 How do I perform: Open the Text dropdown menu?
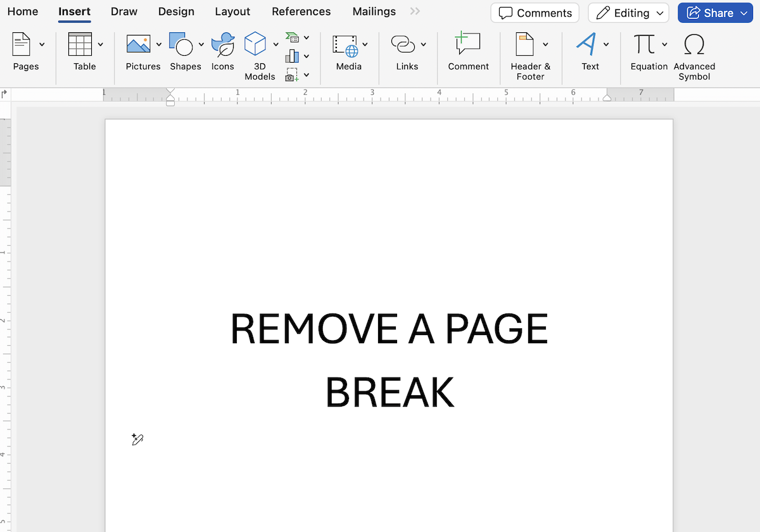606,44
